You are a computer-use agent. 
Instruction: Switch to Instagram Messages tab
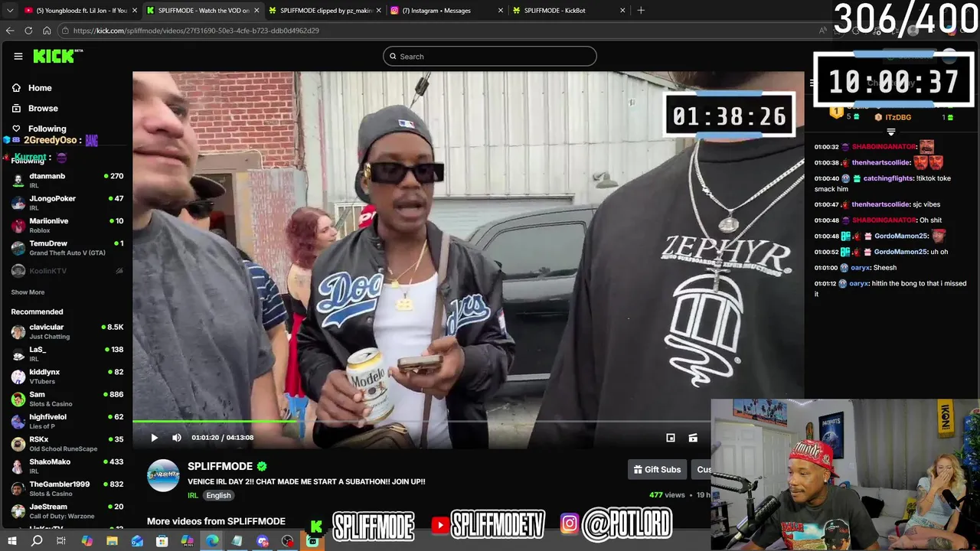(446, 11)
